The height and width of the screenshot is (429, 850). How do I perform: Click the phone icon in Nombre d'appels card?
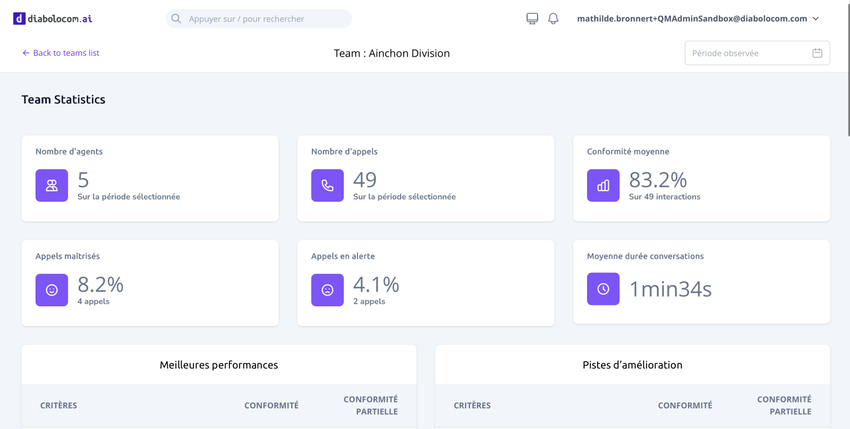coord(327,185)
